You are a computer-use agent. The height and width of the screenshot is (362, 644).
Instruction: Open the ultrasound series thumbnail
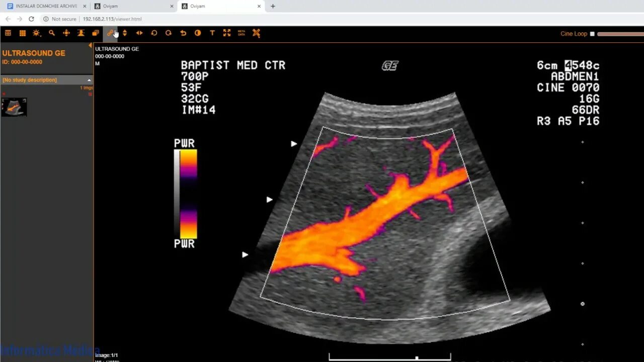tap(14, 107)
